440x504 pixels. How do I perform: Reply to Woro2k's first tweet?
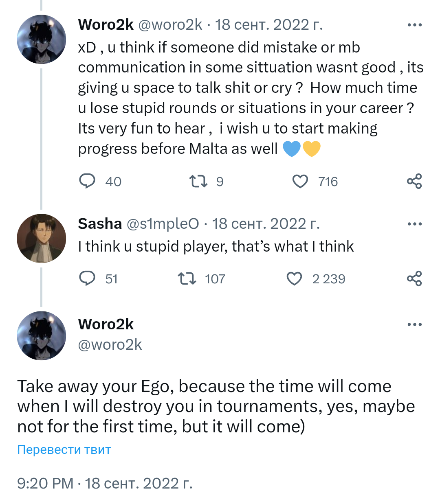pyautogui.click(x=87, y=181)
